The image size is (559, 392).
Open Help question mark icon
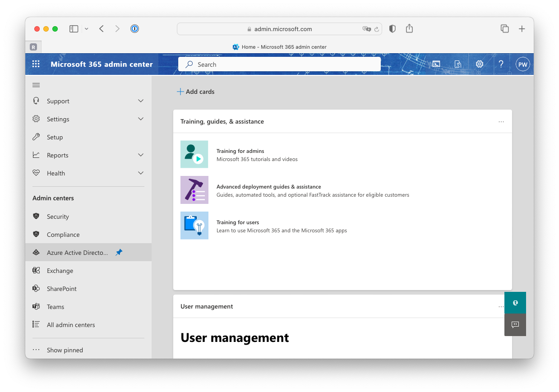501,64
